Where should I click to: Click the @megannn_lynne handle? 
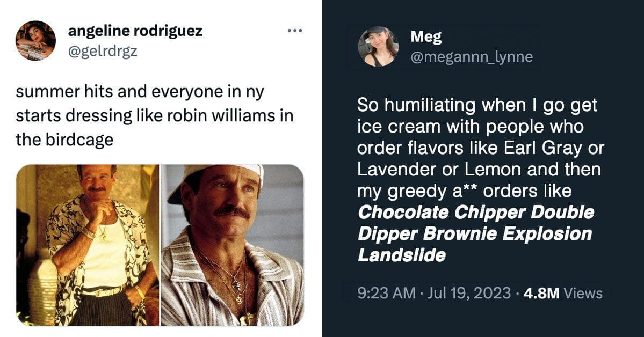pos(472,56)
